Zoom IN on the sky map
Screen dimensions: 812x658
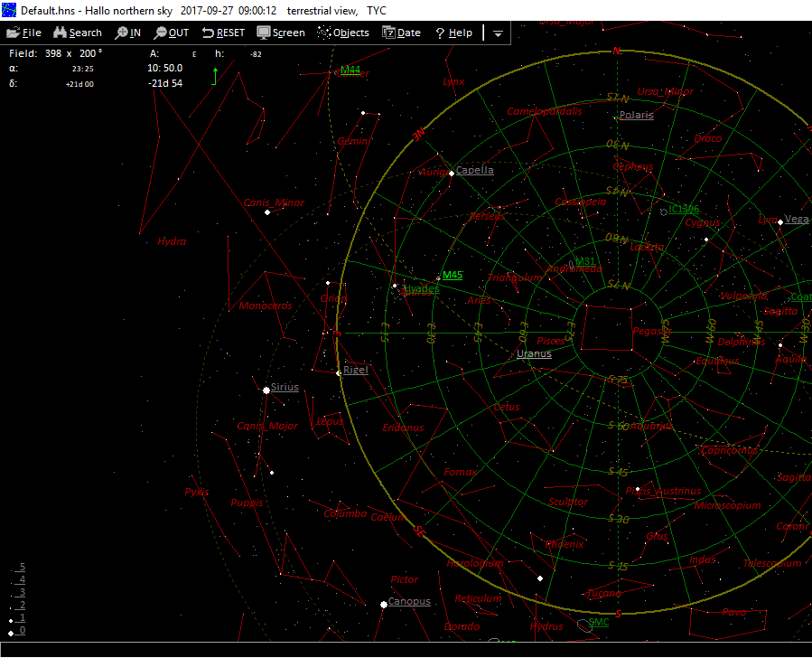click(x=128, y=33)
